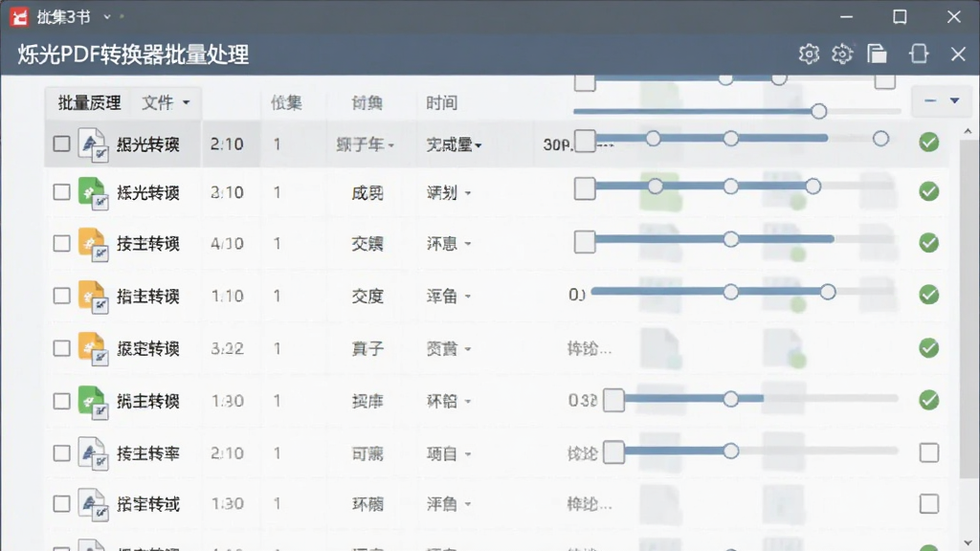Click green check status of 3:22 row
The width and height of the screenshot is (980, 551).
tap(928, 348)
